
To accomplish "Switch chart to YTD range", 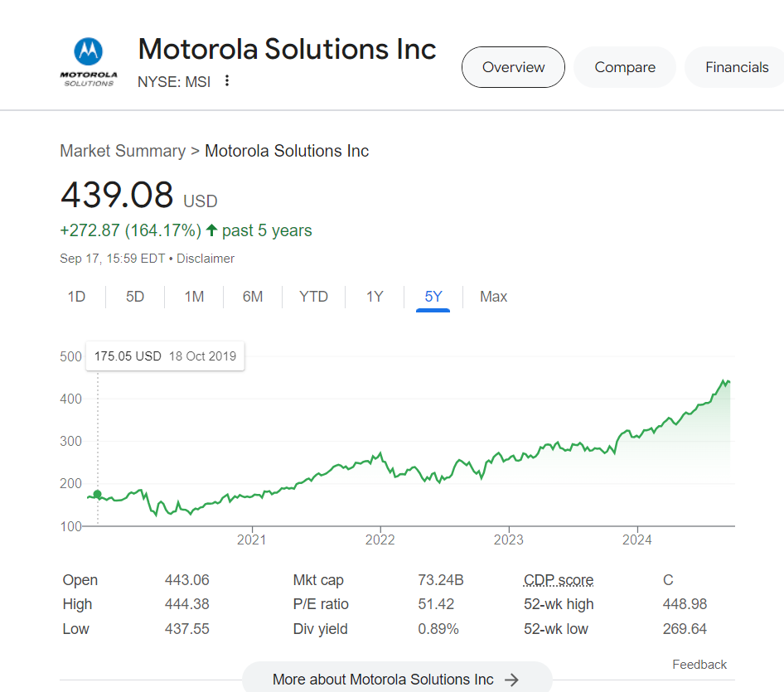I will tap(313, 297).
